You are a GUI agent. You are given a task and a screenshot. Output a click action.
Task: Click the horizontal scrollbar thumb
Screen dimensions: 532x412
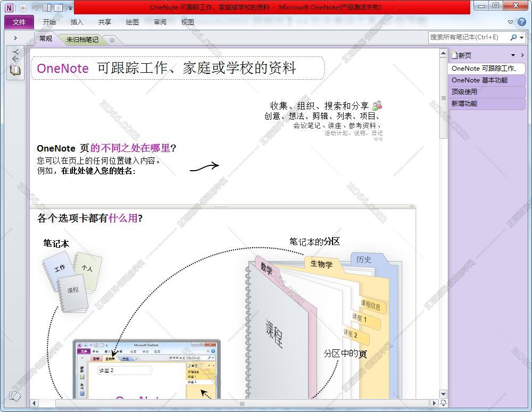pyautogui.click(x=242, y=403)
